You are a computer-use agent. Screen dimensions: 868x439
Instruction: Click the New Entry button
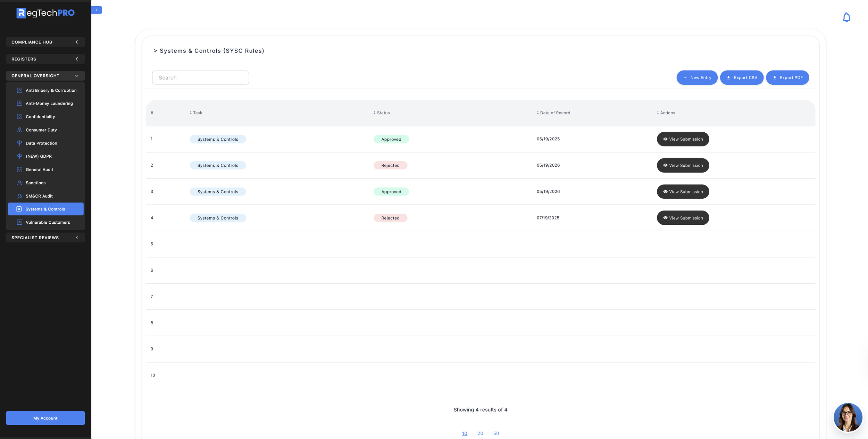click(x=696, y=77)
